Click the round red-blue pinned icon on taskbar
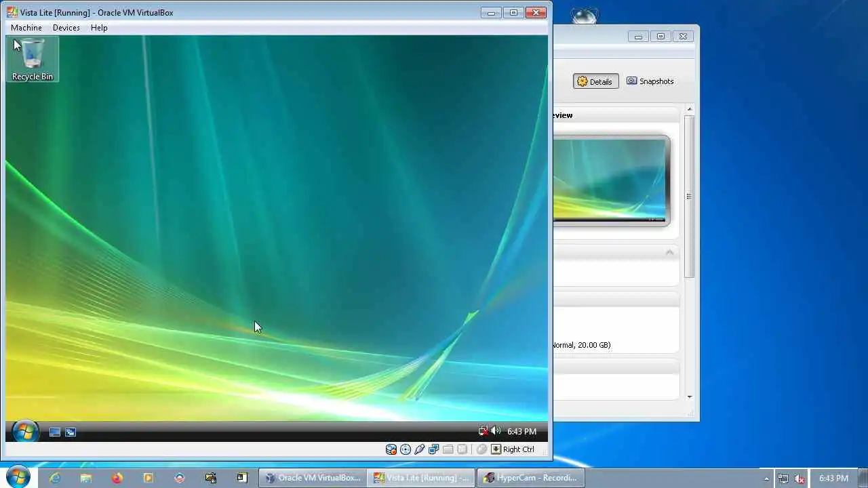Screen dimensions: 868x488 (180, 478)
